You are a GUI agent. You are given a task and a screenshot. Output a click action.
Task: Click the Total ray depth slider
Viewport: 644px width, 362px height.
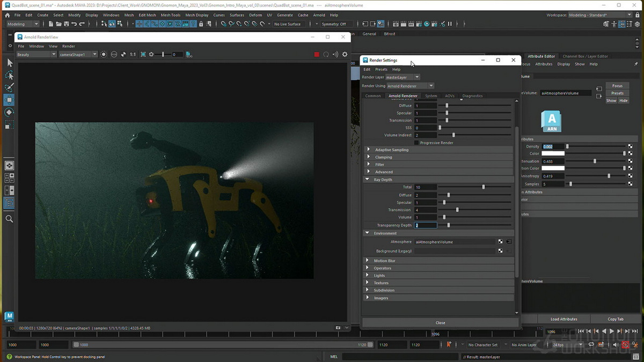pos(474,187)
